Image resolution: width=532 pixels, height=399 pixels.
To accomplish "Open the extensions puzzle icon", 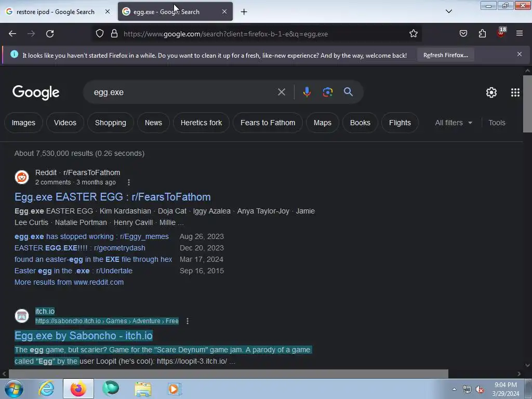I will coord(482,34).
